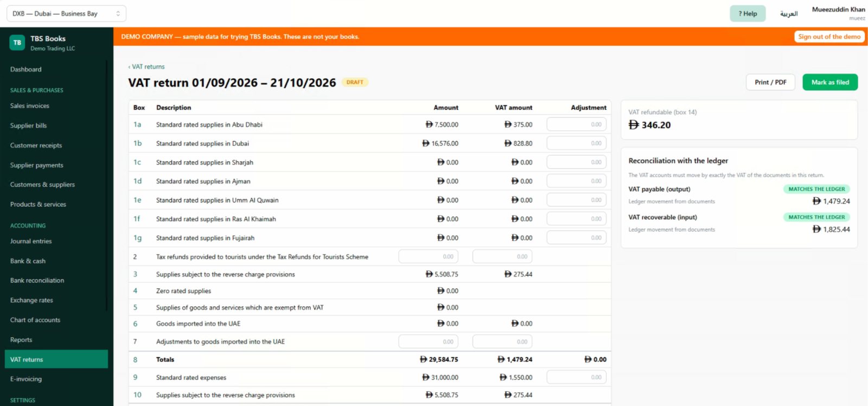The height and width of the screenshot is (406, 868).
Task: Open the DXB Dubai Business Bay branch selector
Action: point(66,14)
